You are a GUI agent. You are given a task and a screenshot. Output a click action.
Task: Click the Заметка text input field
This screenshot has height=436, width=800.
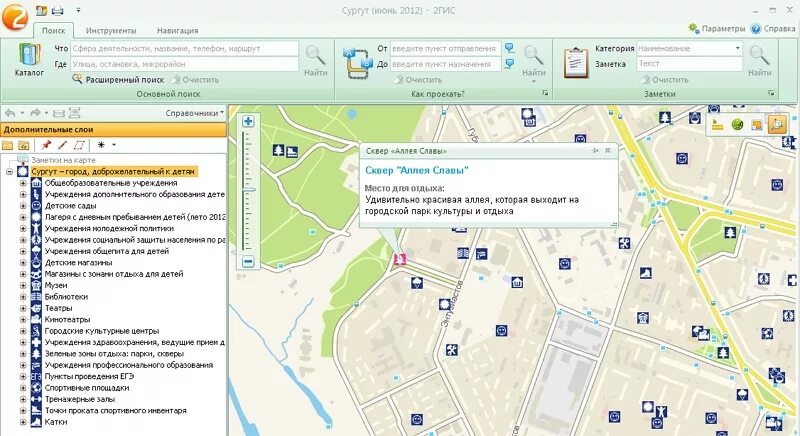(x=690, y=64)
